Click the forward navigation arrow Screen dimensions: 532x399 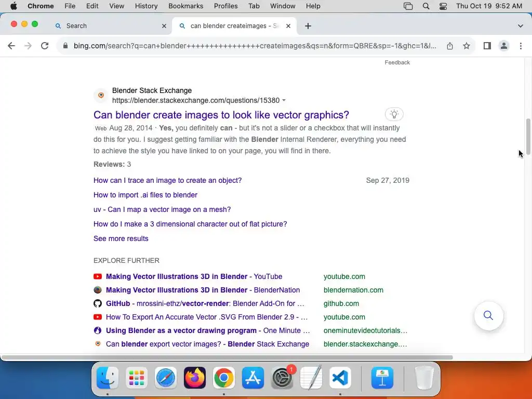pos(28,46)
